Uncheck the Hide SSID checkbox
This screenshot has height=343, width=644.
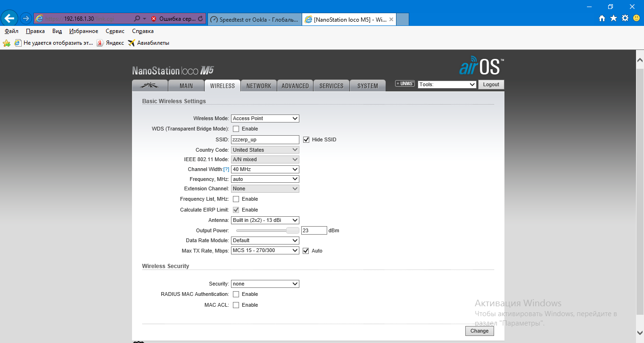coord(306,139)
